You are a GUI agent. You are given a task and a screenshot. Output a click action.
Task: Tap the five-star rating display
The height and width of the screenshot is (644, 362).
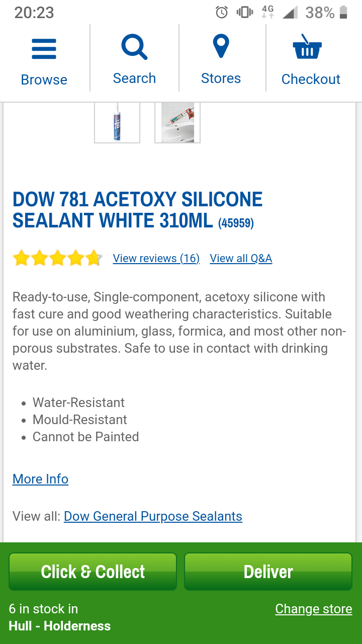57,259
